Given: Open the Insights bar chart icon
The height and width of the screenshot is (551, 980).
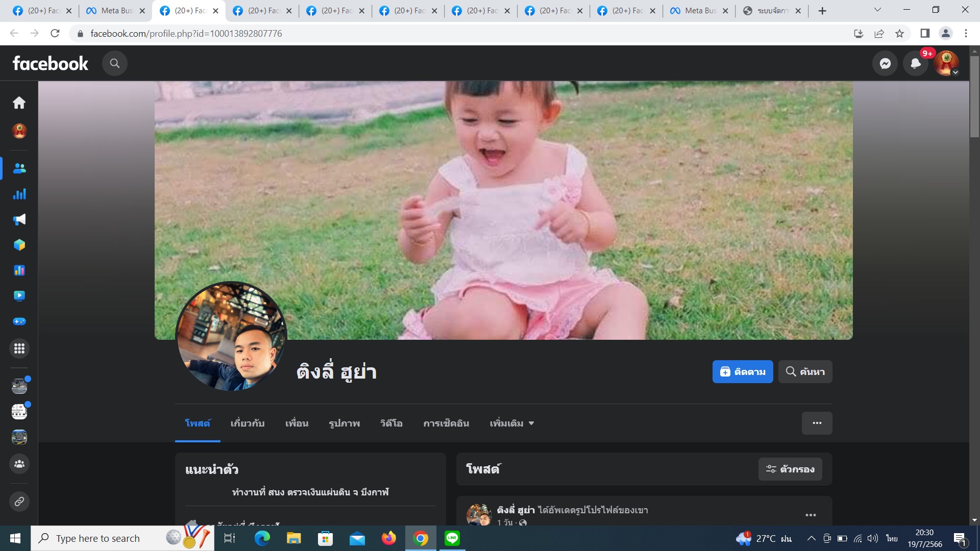Looking at the screenshot, I should coord(19,194).
